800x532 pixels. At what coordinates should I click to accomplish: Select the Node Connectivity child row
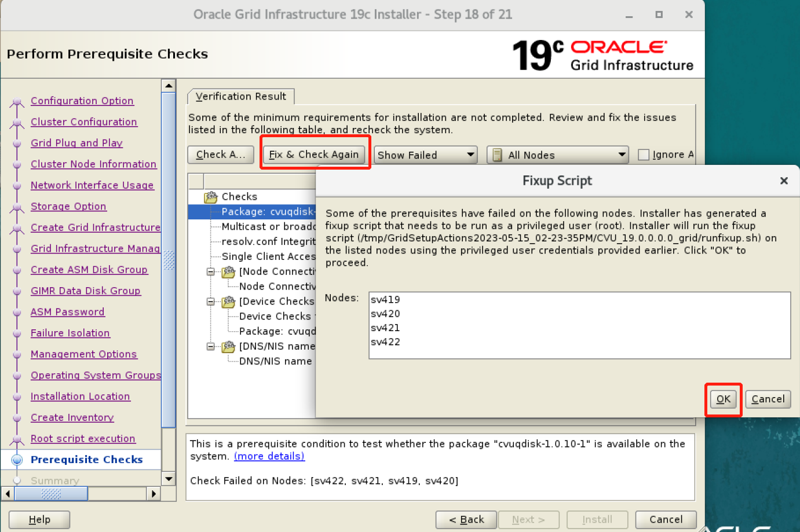click(x=277, y=287)
